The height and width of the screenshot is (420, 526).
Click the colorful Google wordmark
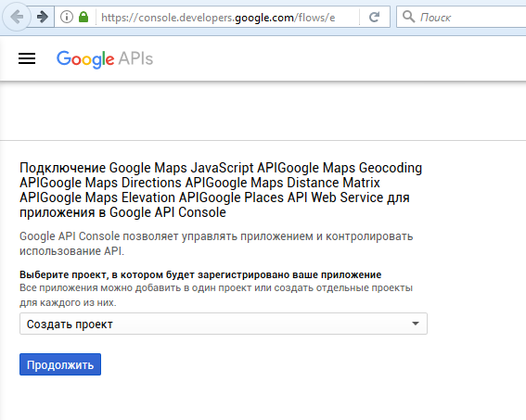coord(85,59)
